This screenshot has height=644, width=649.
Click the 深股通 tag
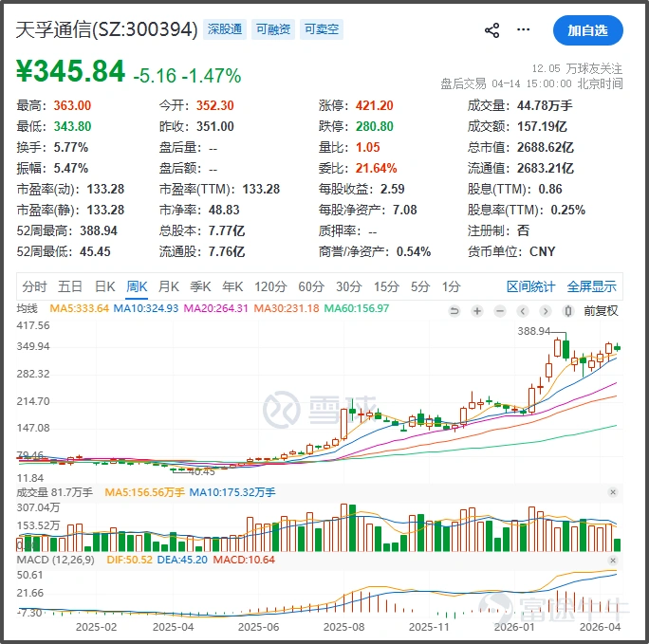pos(225,29)
